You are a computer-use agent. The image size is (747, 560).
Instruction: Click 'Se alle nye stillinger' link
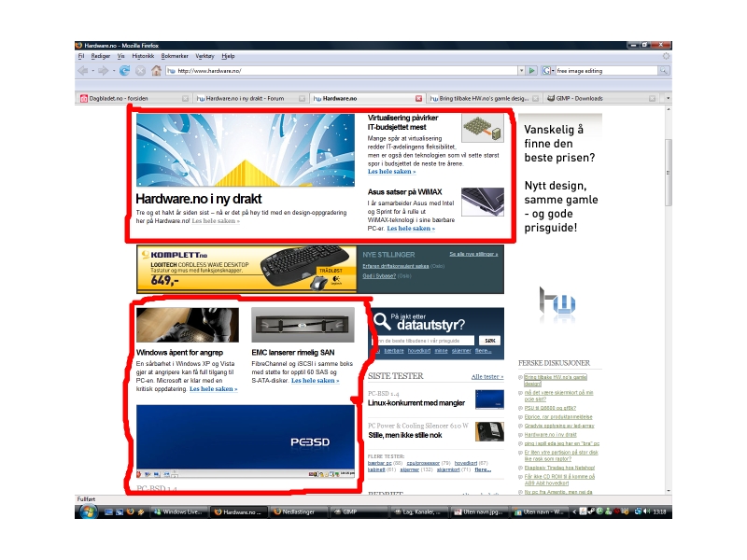click(473, 254)
